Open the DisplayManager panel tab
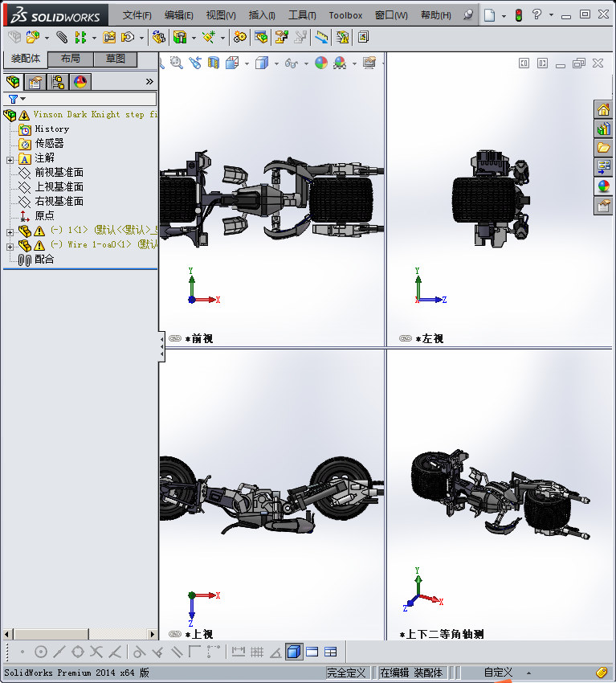The width and height of the screenshot is (616, 683). pos(80,82)
